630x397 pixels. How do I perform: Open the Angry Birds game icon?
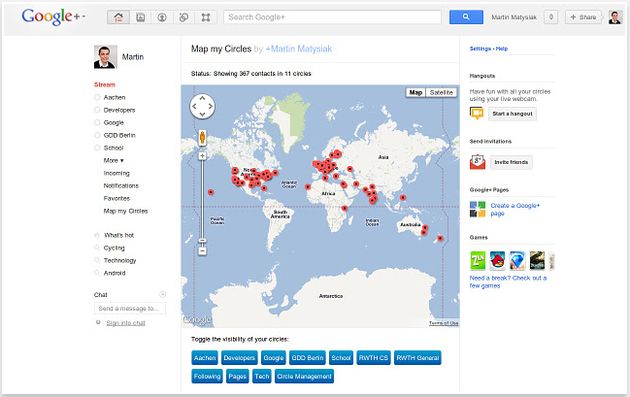497,260
